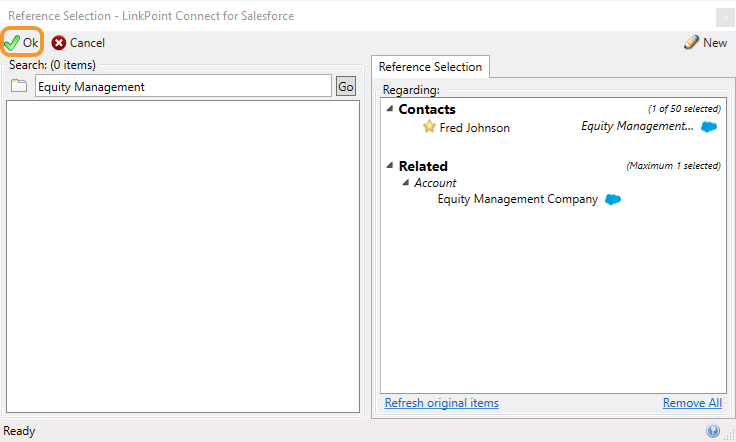Click the empty search results list
736x442 pixels.
pyautogui.click(x=183, y=256)
